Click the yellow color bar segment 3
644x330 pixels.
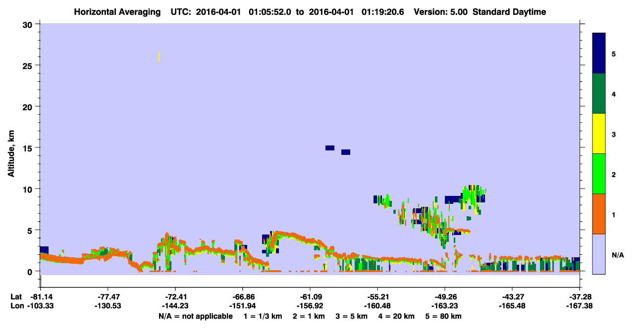point(599,134)
